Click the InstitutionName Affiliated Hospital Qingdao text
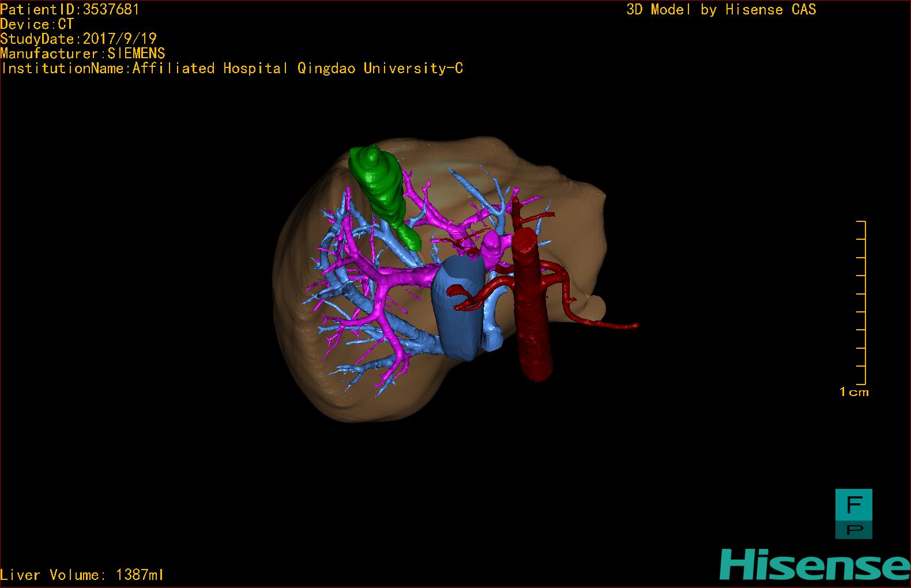911x588 pixels. tap(232, 68)
